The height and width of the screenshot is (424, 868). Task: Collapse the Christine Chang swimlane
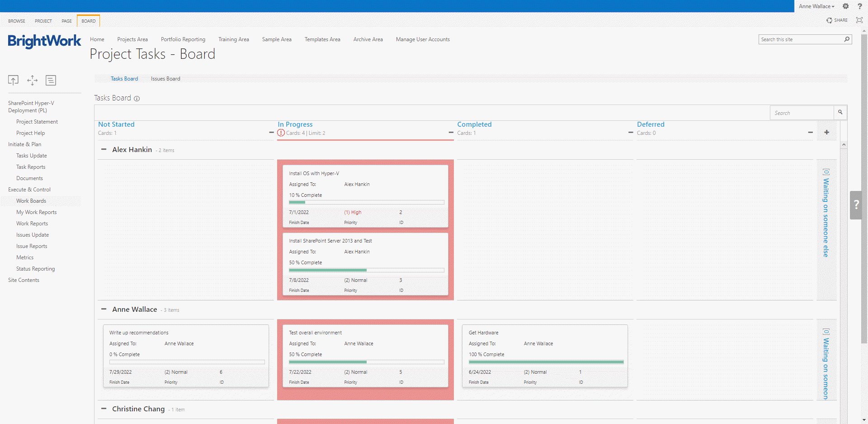[x=104, y=409]
